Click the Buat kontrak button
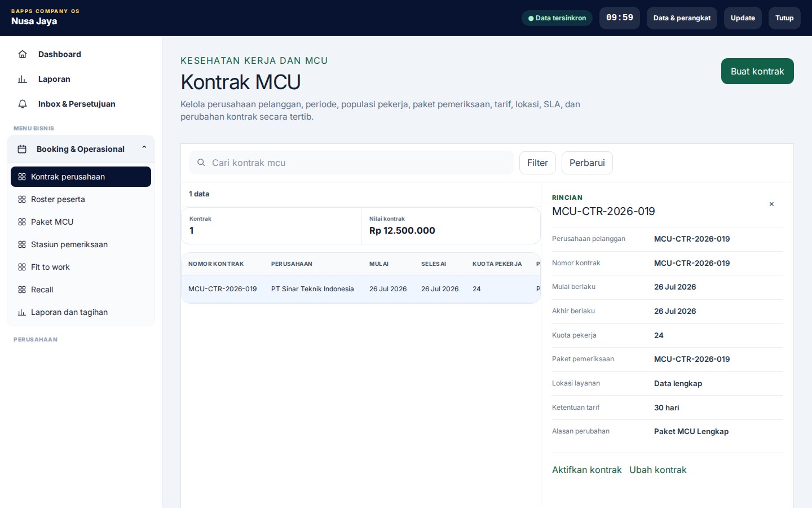The image size is (812, 508). pyautogui.click(x=757, y=71)
